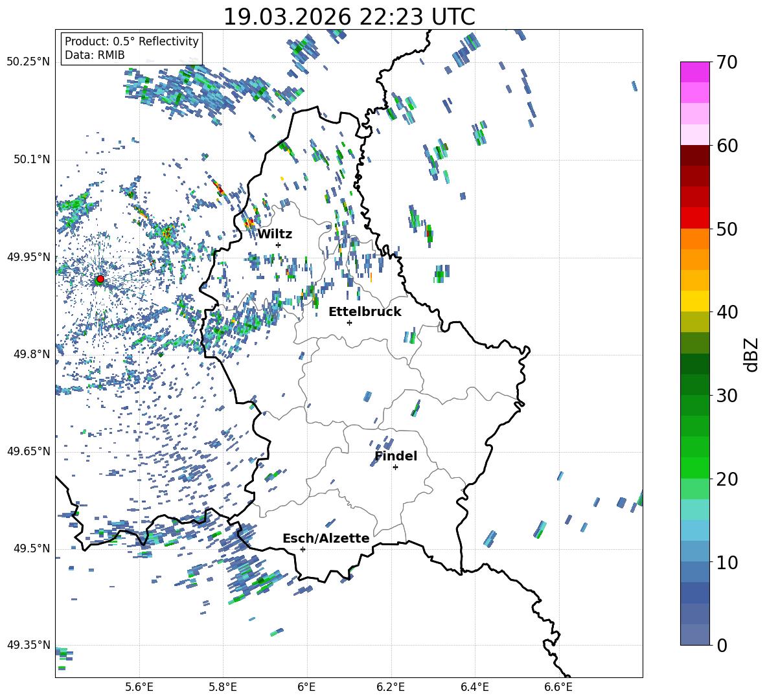Click the Esch/Alzette cross marker
Screen dimensions: 767x700
pos(303,549)
